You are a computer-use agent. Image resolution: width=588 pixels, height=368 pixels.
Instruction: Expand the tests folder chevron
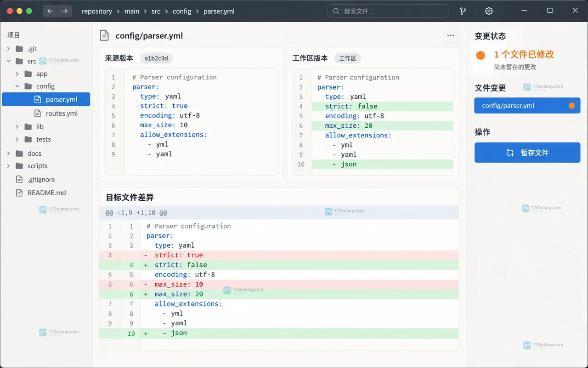click(17, 139)
